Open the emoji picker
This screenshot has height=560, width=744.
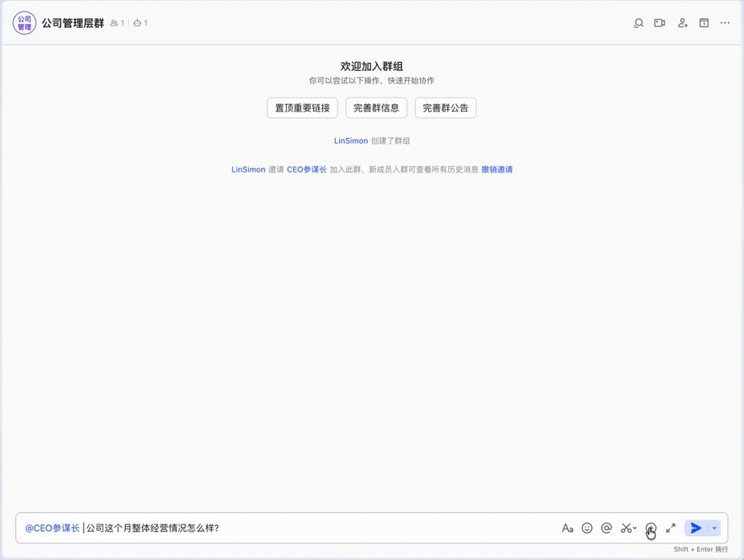[x=587, y=528]
